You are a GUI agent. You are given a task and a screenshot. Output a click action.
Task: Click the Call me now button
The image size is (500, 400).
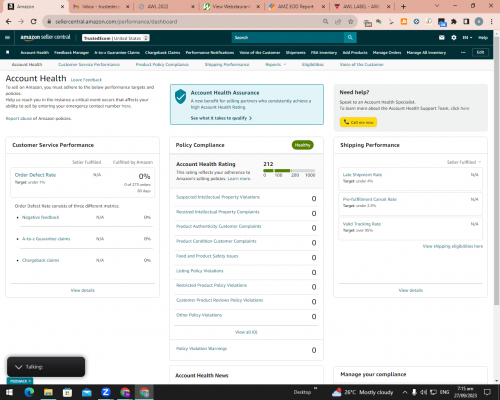tap(358, 122)
